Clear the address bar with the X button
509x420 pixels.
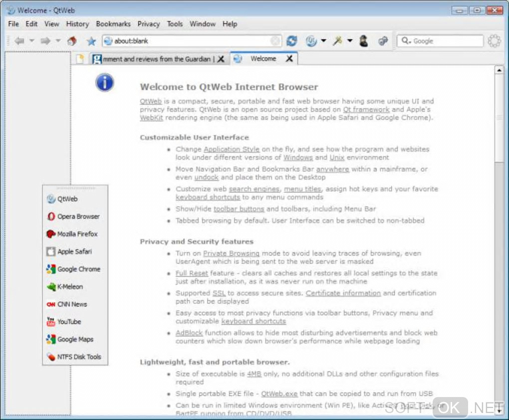[275, 41]
